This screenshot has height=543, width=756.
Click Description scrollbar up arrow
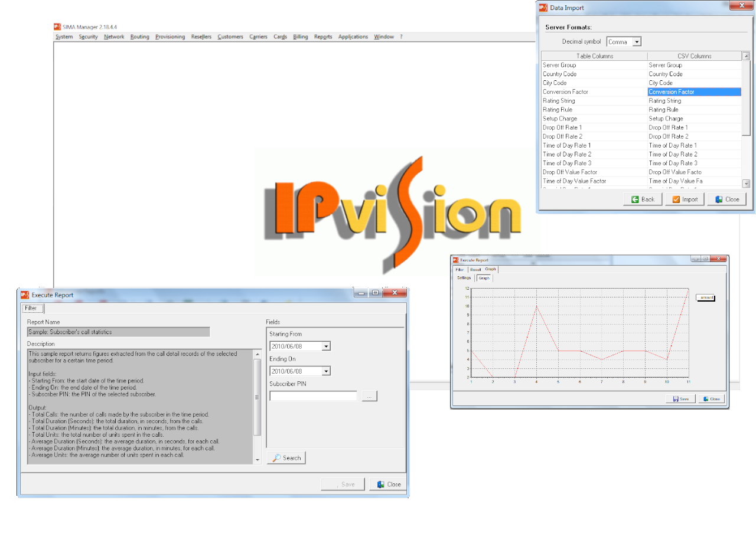pos(258,354)
